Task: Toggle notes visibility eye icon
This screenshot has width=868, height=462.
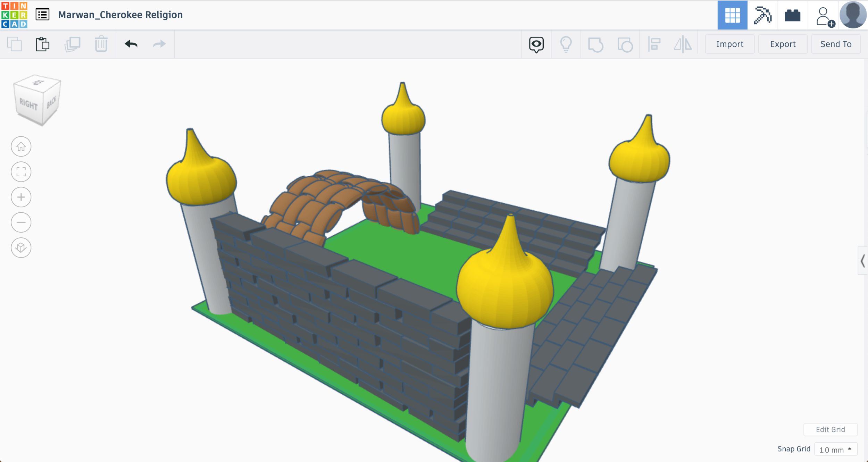Action: (x=536, y=44)
